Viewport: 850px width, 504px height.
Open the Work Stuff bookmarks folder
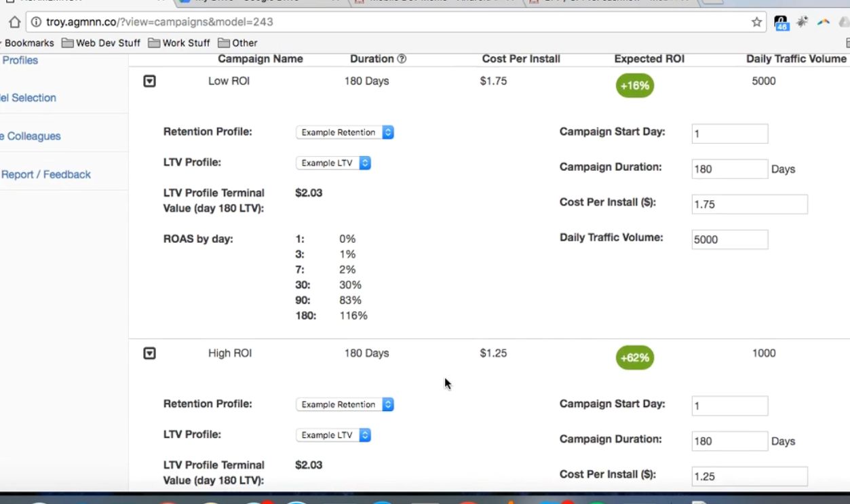click(x=179, y=43)
